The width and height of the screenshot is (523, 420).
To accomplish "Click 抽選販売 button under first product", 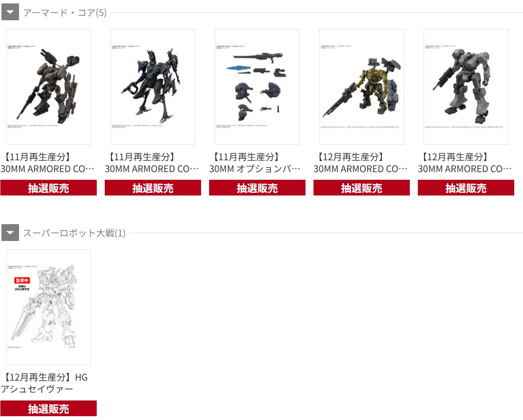I will (49, 188).
